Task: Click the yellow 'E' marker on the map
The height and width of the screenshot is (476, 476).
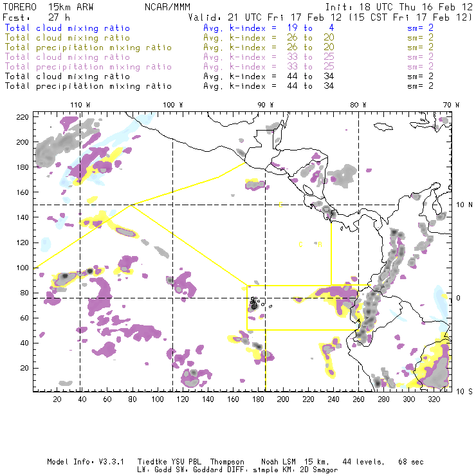Action: click(x=280, y=205)
